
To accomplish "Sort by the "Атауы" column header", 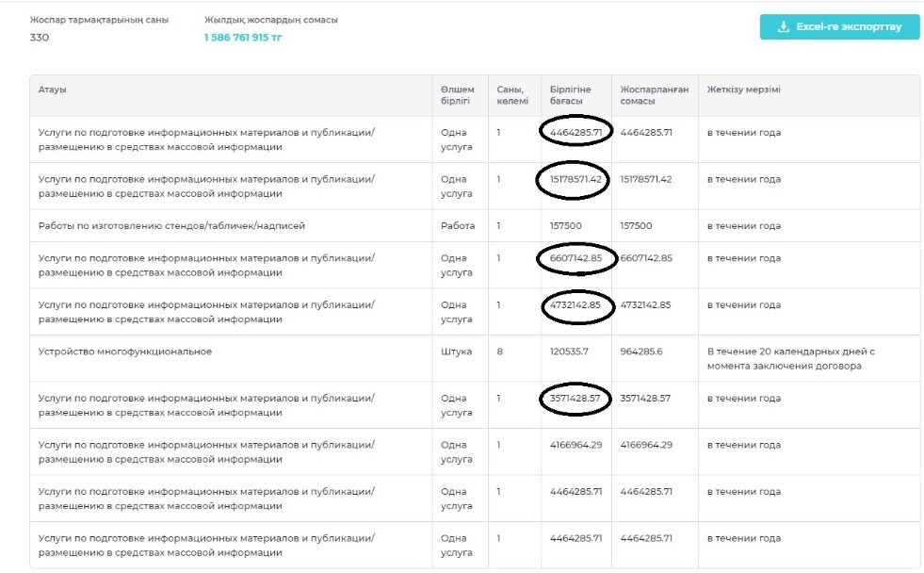I will 53,90.
